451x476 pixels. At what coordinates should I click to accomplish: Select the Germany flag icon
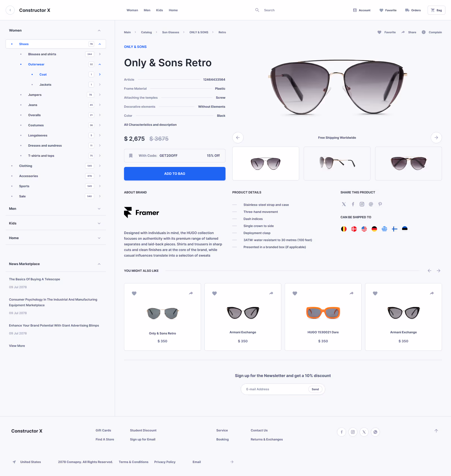[374, 229]
